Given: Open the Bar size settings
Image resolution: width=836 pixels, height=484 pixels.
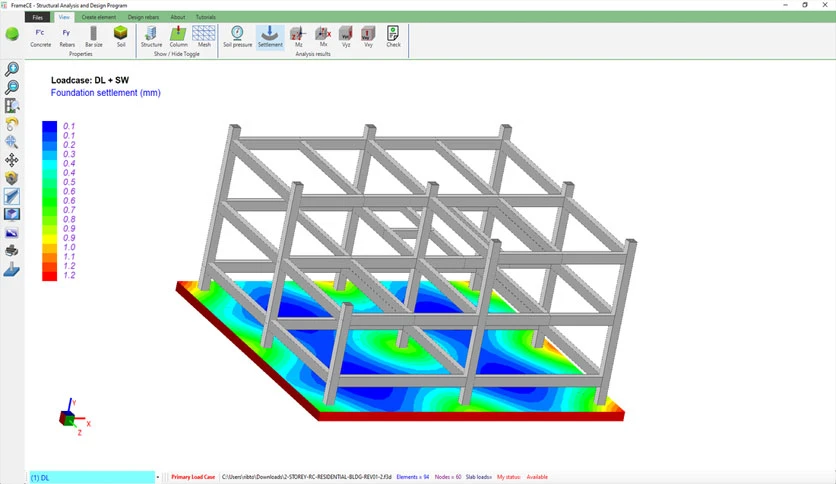Looking at the screenshot, I should coord(93,37).
